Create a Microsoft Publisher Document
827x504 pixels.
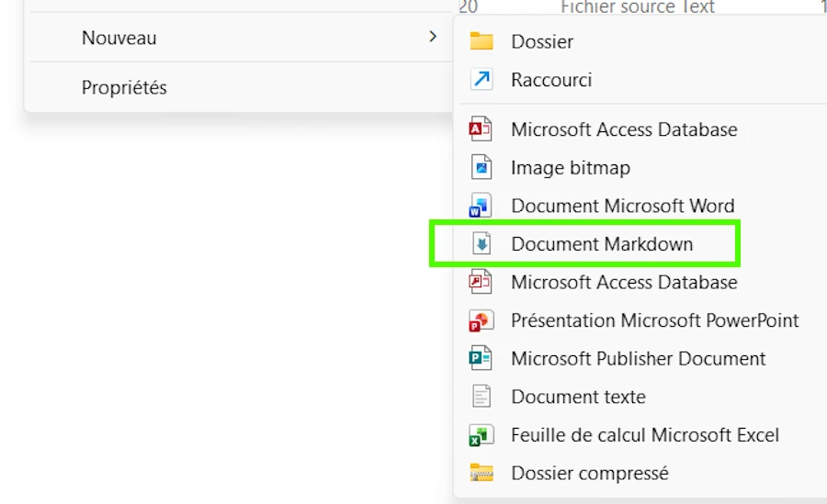(640, 359)
